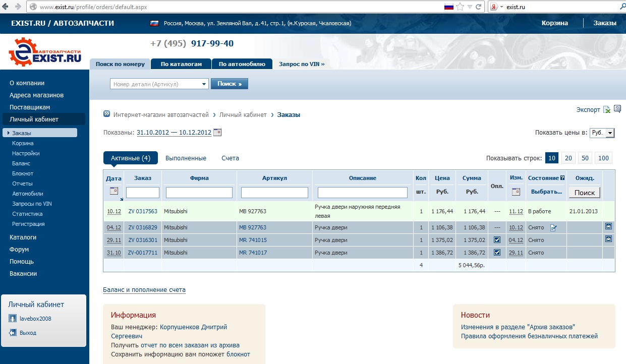
Task: Click the Russian flag near store address
Action: pyautogui.click(x=155, y=23)
